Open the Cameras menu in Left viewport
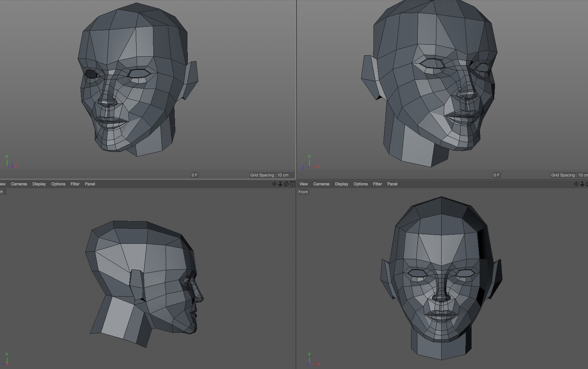588x369 pixels. 19,184
